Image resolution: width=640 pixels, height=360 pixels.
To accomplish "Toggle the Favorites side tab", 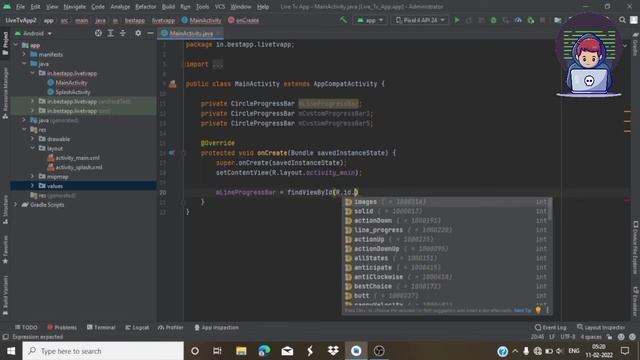I will pyautogui.click(x=5, y=250).
